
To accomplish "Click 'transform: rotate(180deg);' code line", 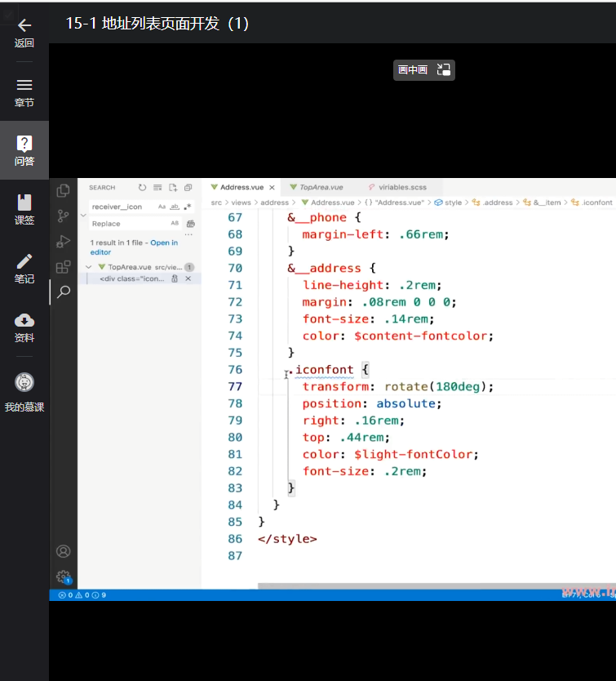I will [x=398, y=386].
